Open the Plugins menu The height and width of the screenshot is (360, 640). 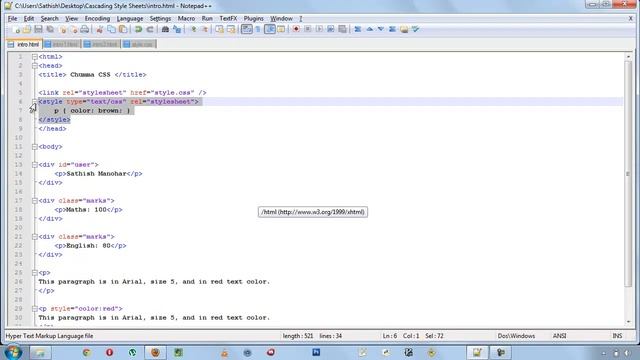(253, 18)
